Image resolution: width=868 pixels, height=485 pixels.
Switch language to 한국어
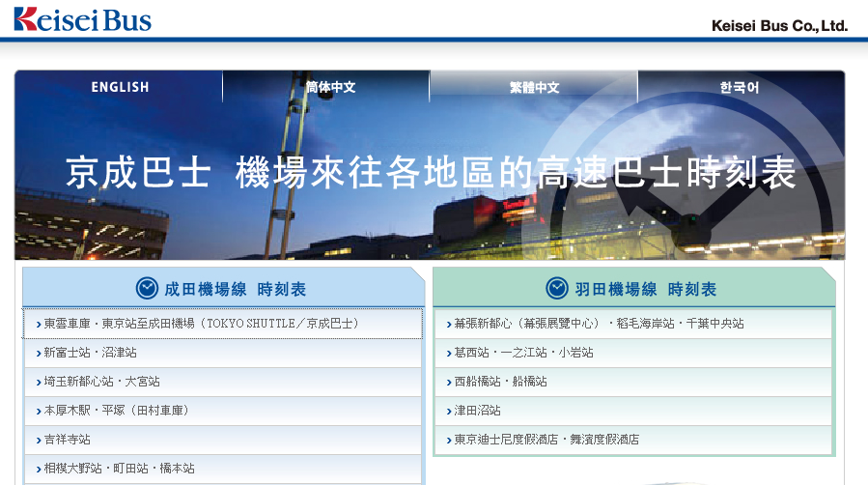[741, 87]
